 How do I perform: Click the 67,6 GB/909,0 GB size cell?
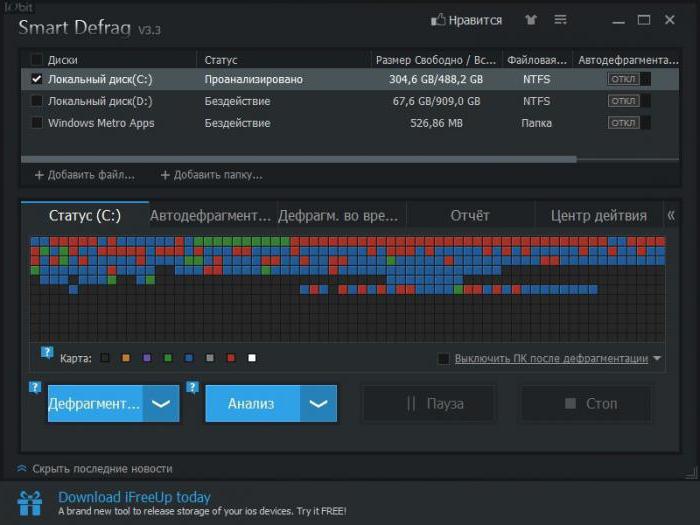tap(436, 101)
